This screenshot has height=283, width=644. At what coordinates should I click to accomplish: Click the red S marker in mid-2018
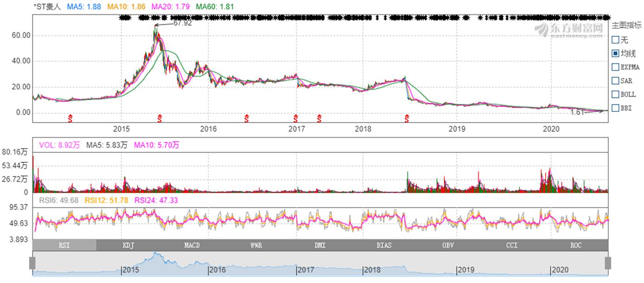click(x=407, y=118)
